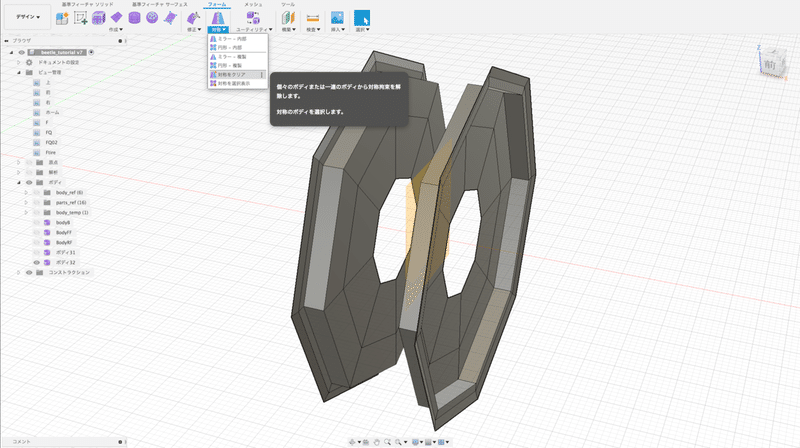Click the Edit Form (修正) icon
800x448 pixels.
pos(193,18)
